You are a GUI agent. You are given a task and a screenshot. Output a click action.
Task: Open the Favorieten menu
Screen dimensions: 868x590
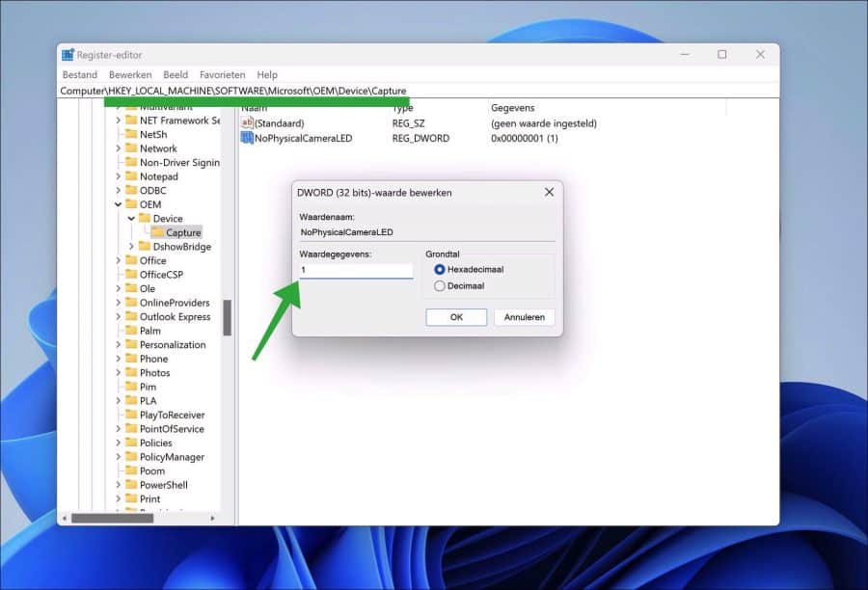pyautogui.click(x=222, y=75)
